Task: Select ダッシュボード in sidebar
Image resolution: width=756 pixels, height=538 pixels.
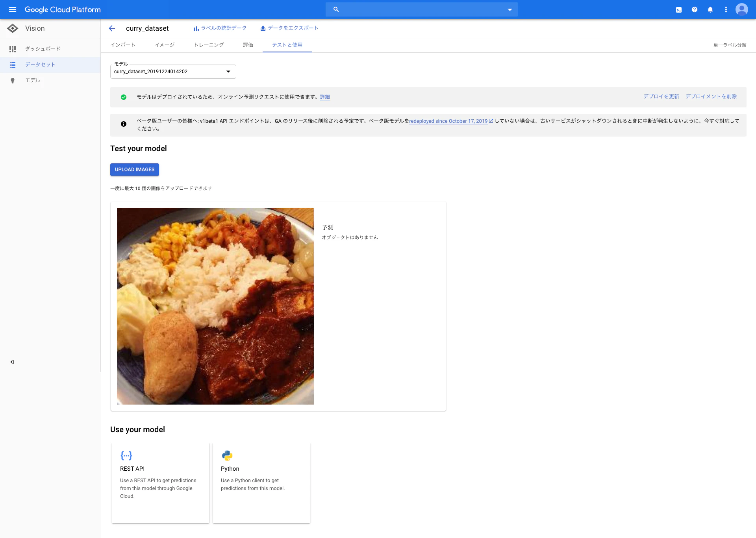Action: tap(50, 49)
